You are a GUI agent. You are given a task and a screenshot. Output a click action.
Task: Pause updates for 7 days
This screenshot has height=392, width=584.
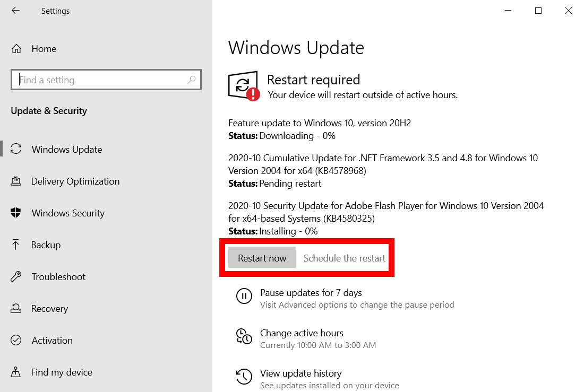pos(311,292)
